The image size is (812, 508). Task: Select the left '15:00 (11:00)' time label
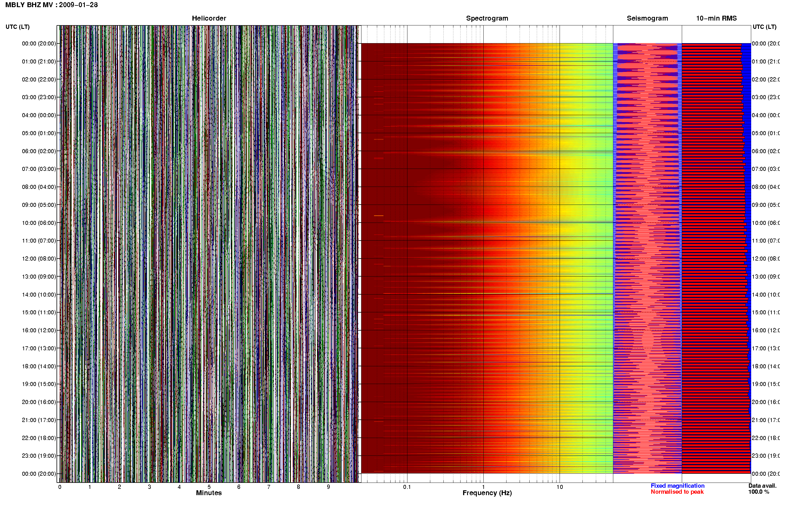(x=39, y=313)
